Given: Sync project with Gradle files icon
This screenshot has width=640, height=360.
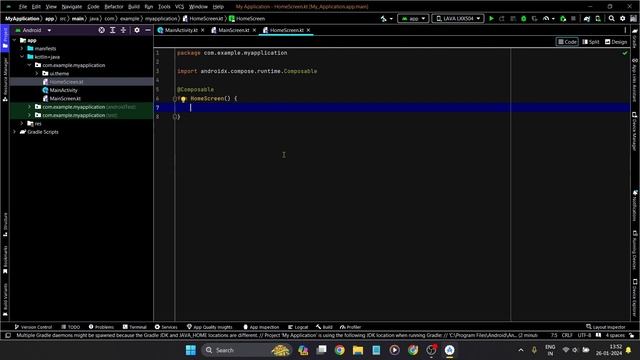Looking at the screenshot, I should click(x=587, y=19).
